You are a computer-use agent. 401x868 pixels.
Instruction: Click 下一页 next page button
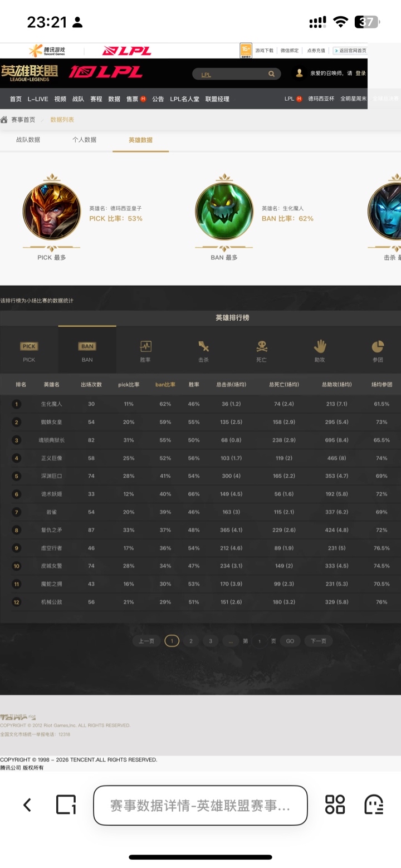[x=318, y=641]
